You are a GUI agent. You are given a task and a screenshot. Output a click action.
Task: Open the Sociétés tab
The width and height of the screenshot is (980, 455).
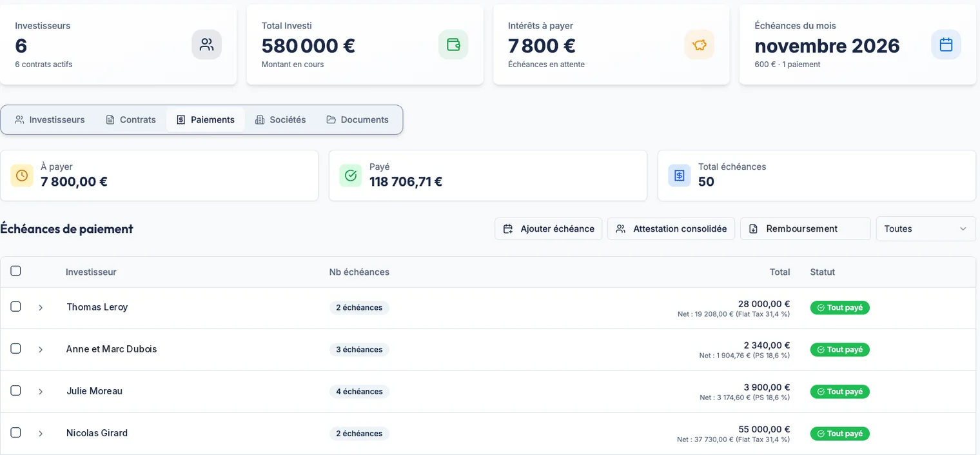(x=280, y=119)
